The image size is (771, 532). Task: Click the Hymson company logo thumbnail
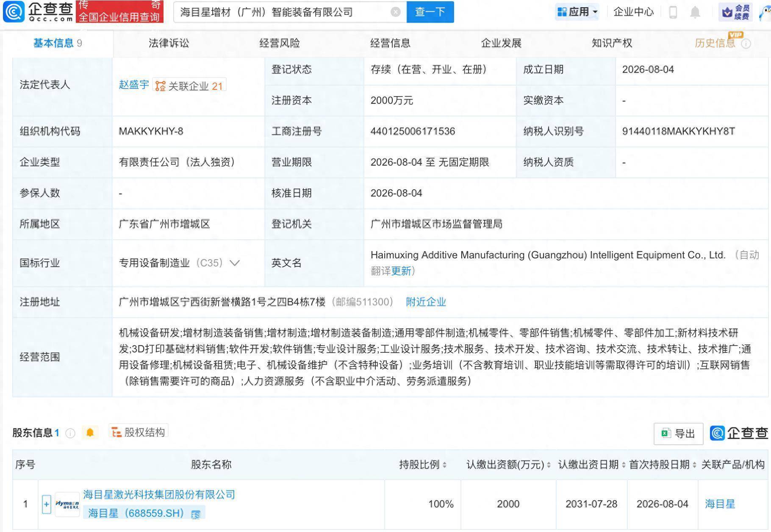point(67,504)
